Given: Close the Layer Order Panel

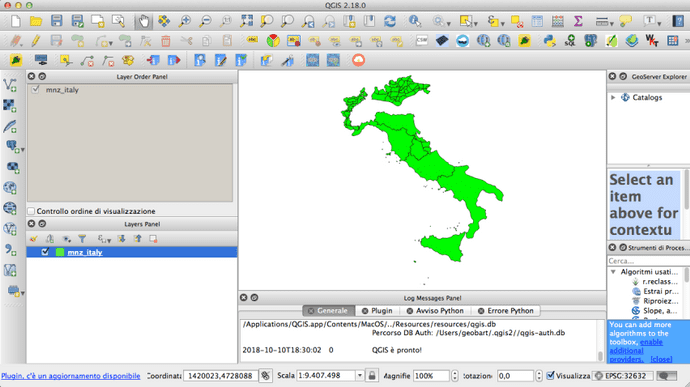Looking at the screenshot, I should pyautogui.click(x=31, y=76).
